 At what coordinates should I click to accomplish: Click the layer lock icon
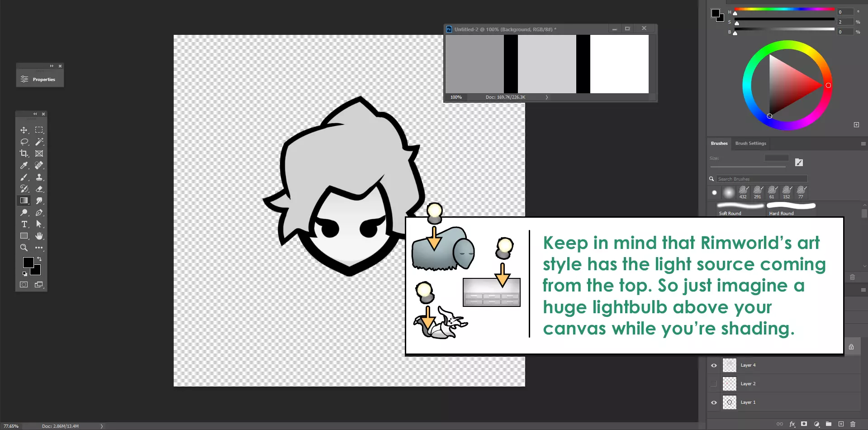(851, 347)
